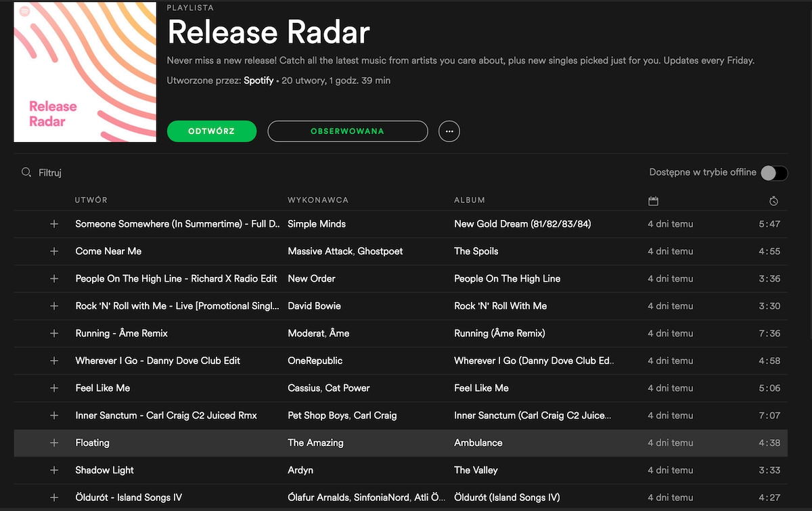This screenshot has height=511, width=812.
Task: Open Pet Shop Boys artist page
Action: pyautogui.click(x=318, y=416)
